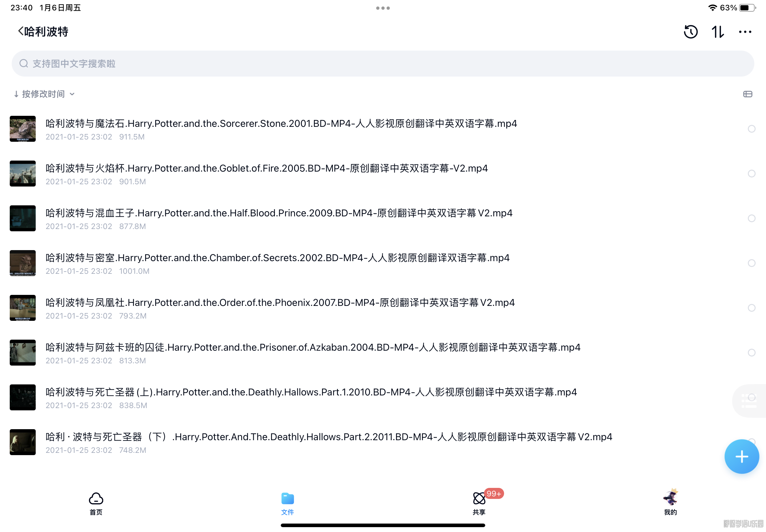The width and height of the screenshot is (766, 532).
Task: Open the recent history clock icon
Action: 690,32
